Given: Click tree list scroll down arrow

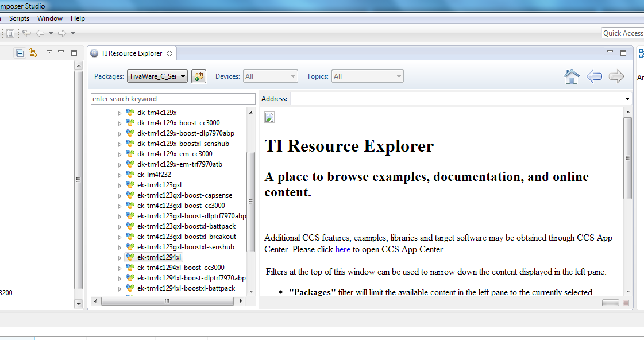Looking at the screenshot, I should pos(251,291).
